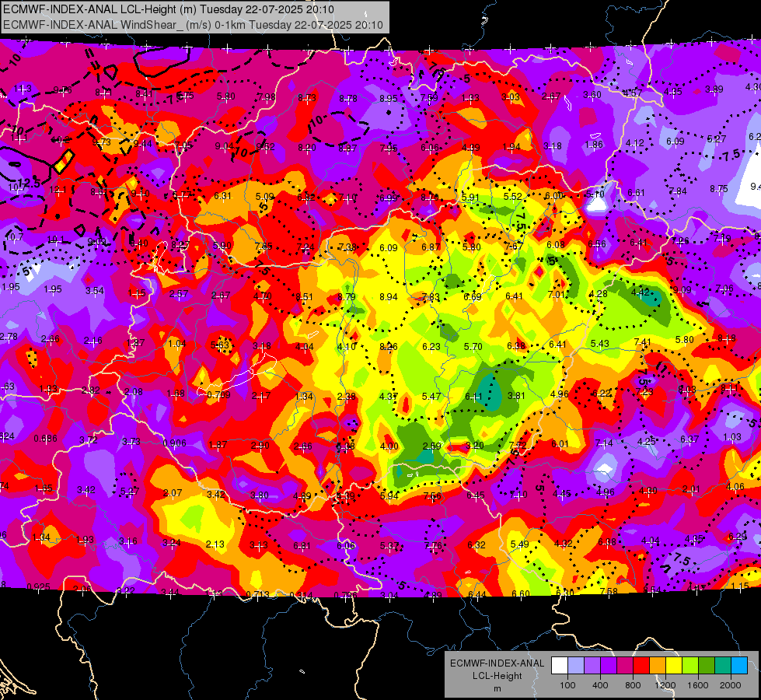
Task: Click the grid value 3.20
Action: (x=475, y=446)
